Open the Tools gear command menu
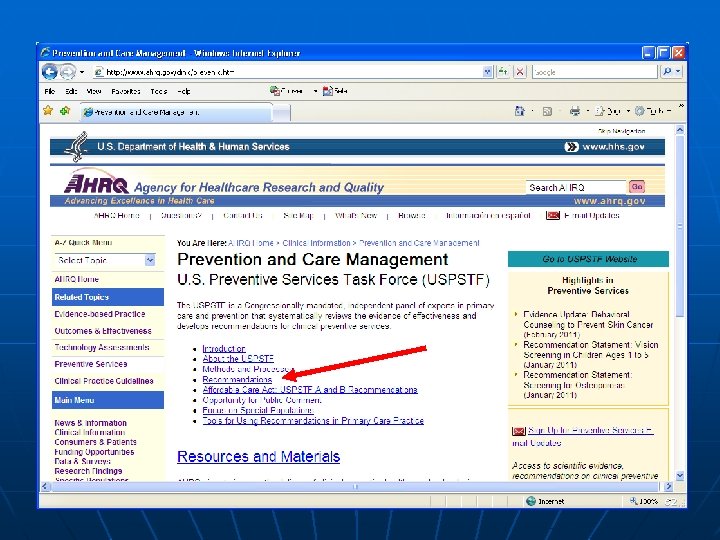Screen dimensions: 720x540 (652, 111)
